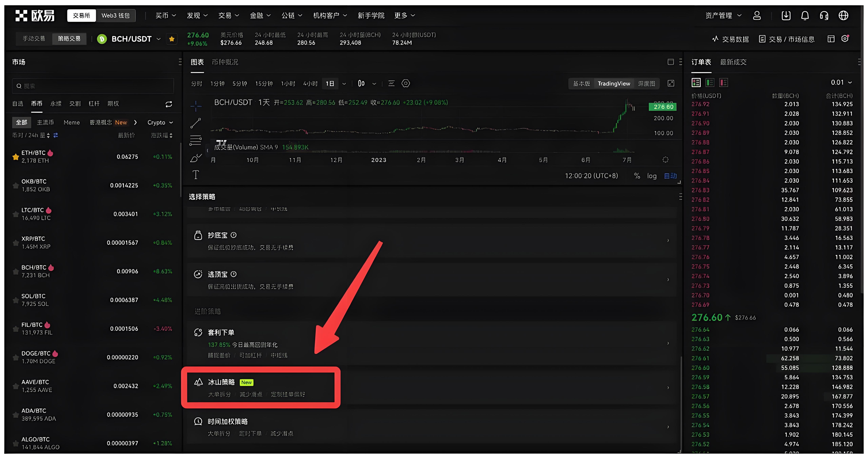This screenshot has width=868, height=459.
Task: Open the 最新成交 tab
Action: (x=733, y=62)
